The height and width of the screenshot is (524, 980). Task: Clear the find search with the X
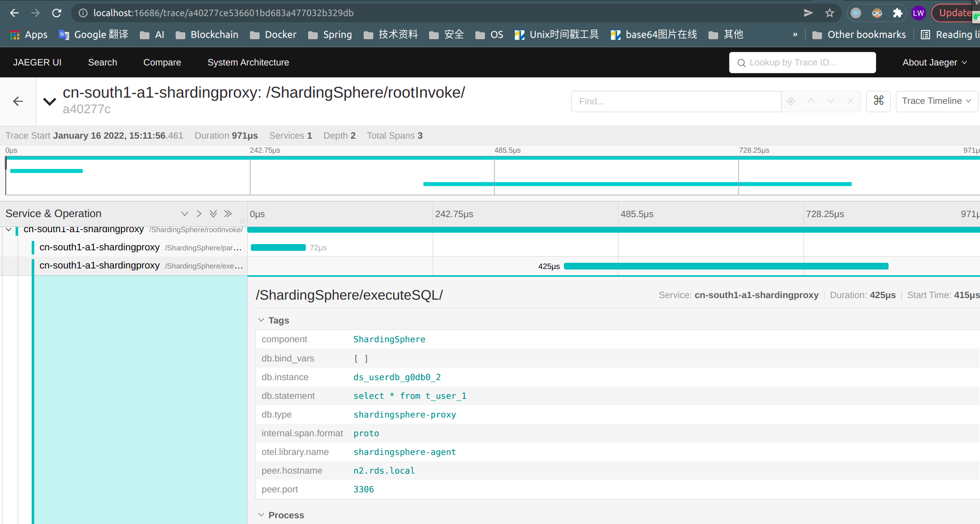(x=850, y=101)
